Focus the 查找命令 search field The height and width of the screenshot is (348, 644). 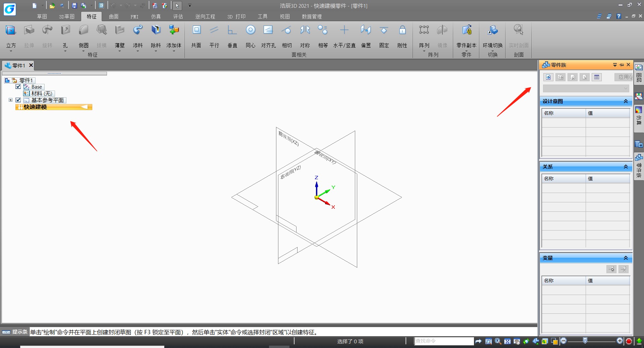[x=444, y=341]
